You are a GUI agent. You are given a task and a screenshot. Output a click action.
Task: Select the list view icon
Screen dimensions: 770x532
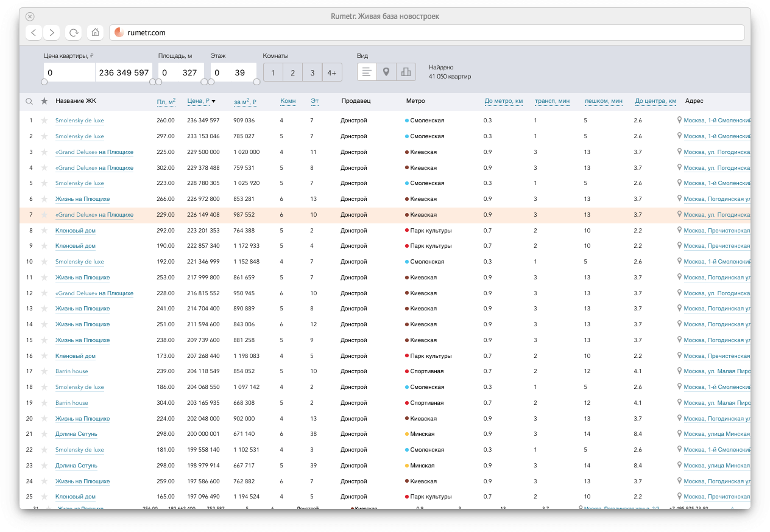pyautogui.click(x=367, y=72)
